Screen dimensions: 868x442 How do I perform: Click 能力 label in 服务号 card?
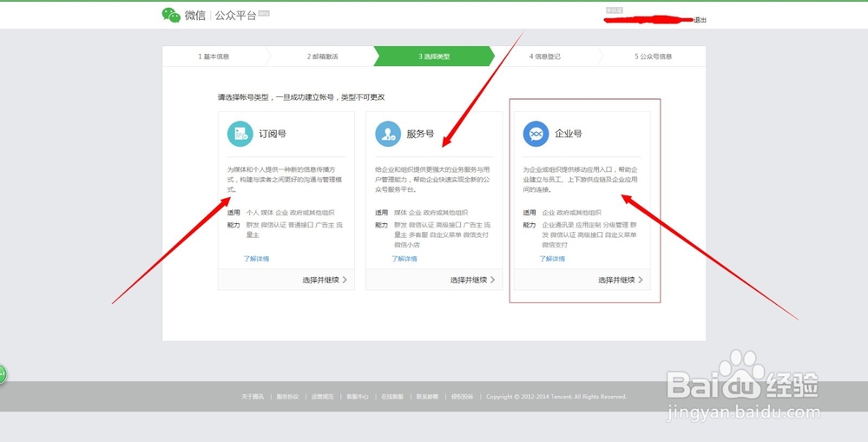381,225
